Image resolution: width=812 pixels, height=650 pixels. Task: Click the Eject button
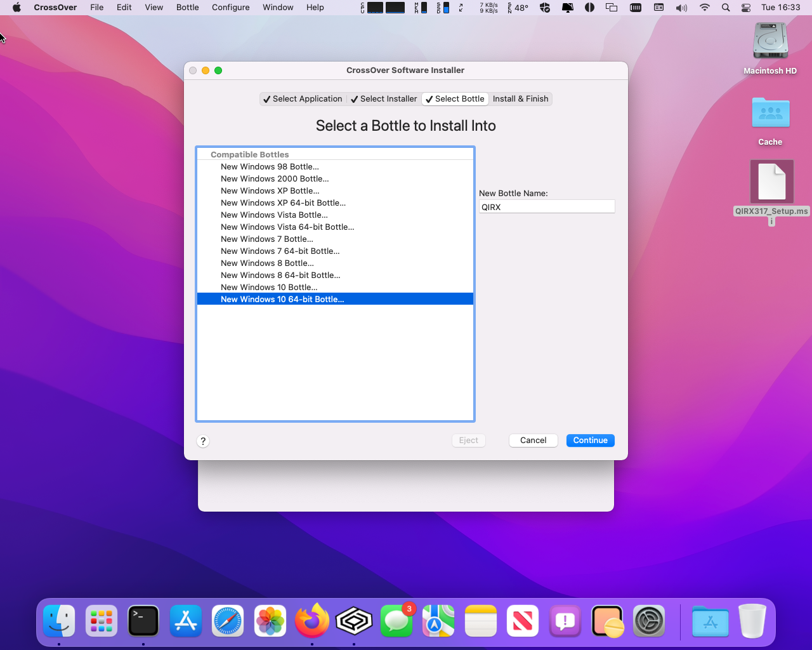point(469,441)
